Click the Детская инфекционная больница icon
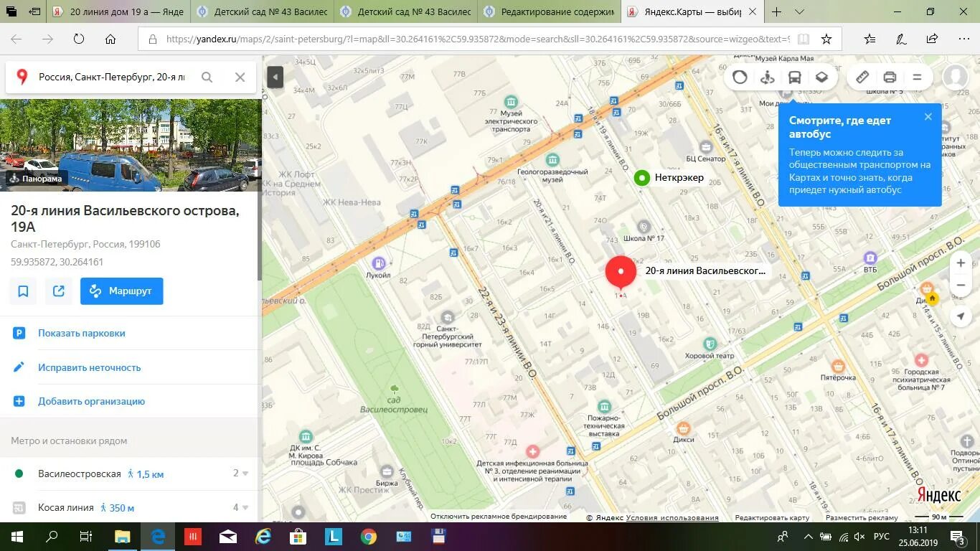Screen dimensions: 980x551 tap(532, 451)
